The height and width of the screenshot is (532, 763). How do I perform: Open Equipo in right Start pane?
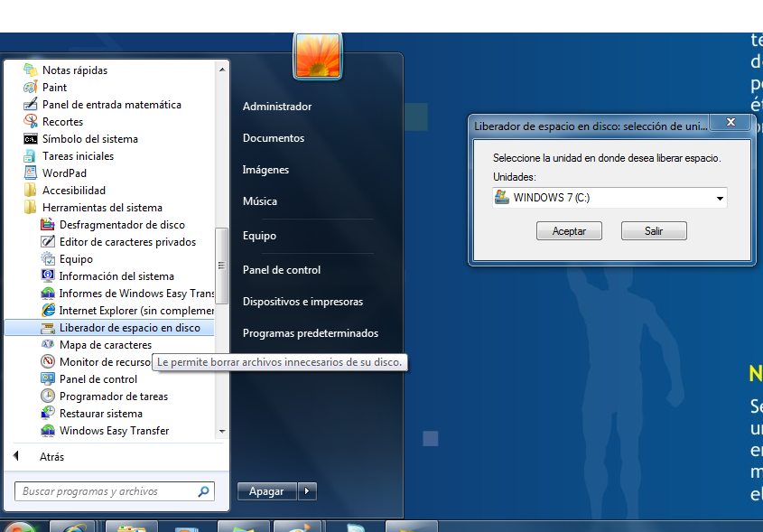click(x=259, y=236)
